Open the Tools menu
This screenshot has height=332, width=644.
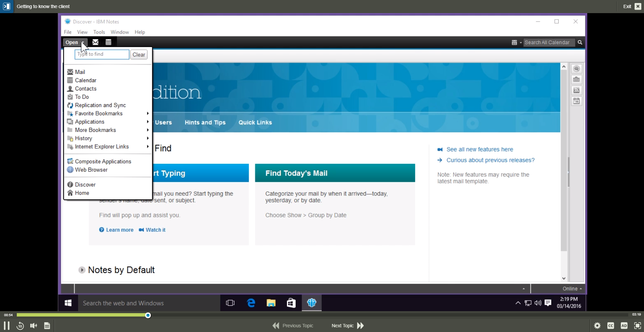point(99,32)
